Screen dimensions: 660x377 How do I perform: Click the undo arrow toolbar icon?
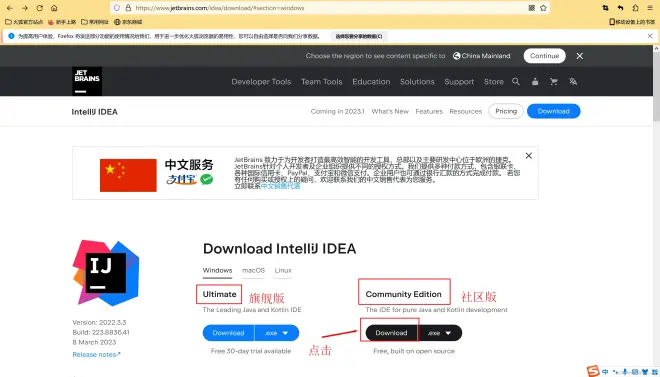pyautogui.click(x=620, y=8)
